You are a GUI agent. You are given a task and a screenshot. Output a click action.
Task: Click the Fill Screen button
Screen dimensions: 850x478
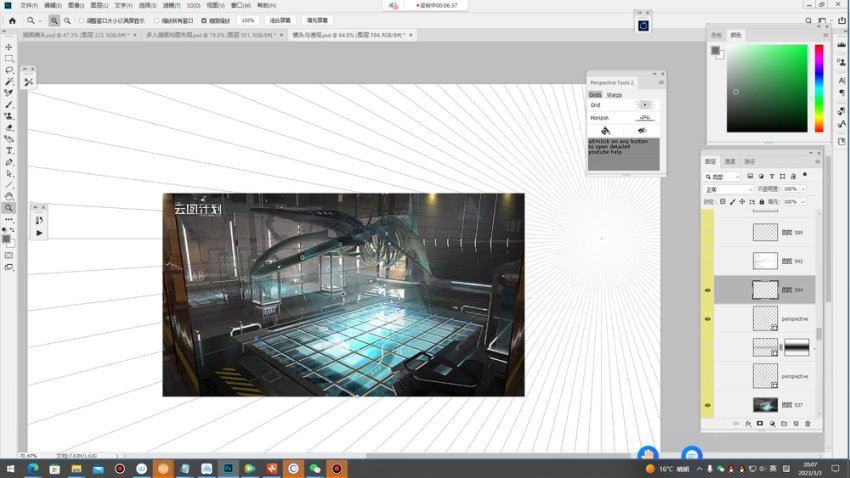pyautogui.click(x=317, y=21)
